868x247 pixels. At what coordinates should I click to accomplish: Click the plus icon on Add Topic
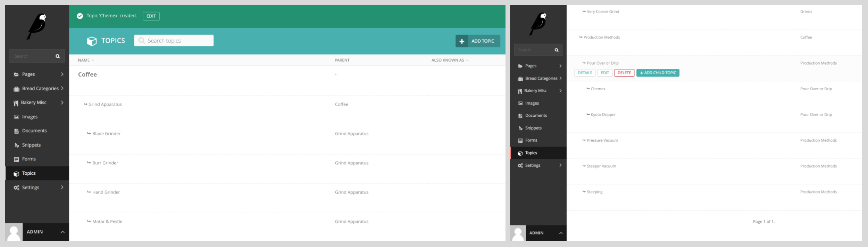tap(461, 41)
